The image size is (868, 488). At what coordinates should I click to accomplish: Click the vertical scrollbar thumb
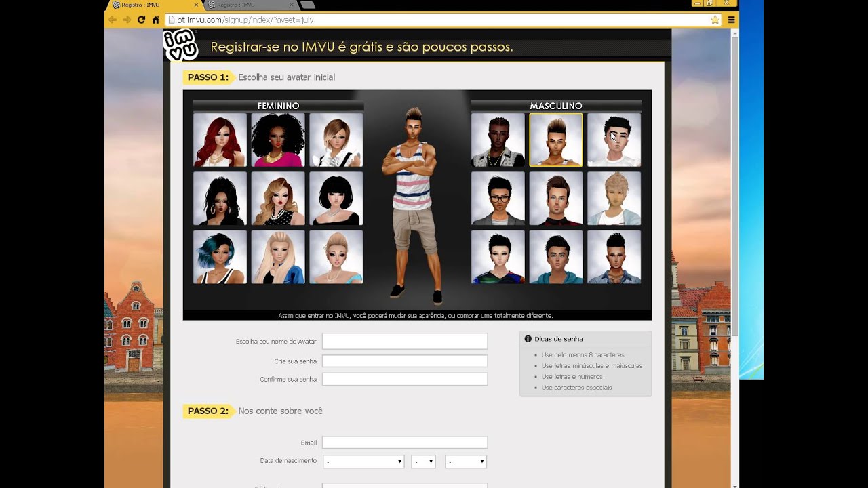click(735, 186)
